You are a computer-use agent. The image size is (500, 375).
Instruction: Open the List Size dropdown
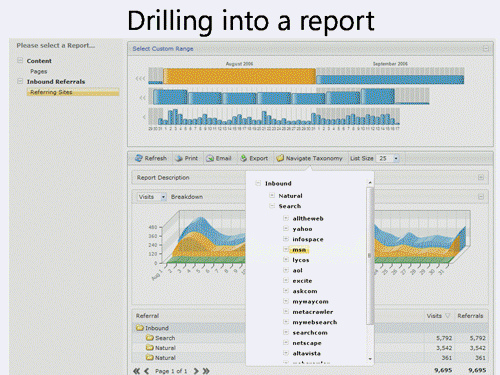(396, 158)
